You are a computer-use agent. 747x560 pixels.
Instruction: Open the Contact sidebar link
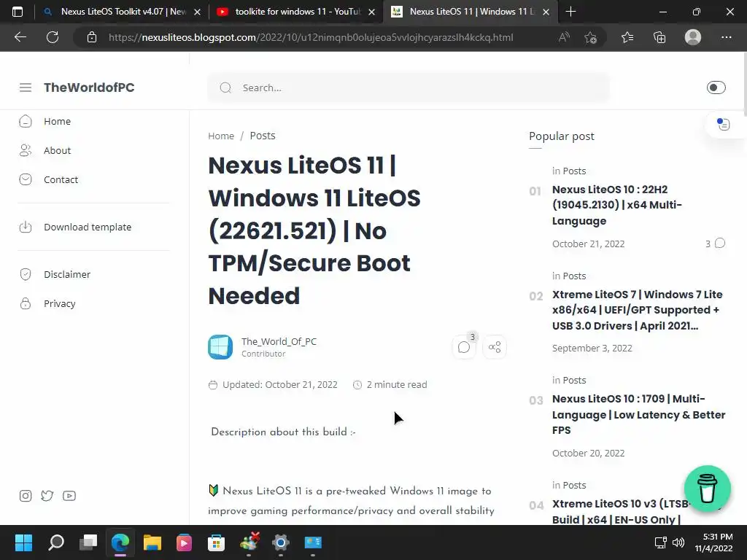click(61, 179)
